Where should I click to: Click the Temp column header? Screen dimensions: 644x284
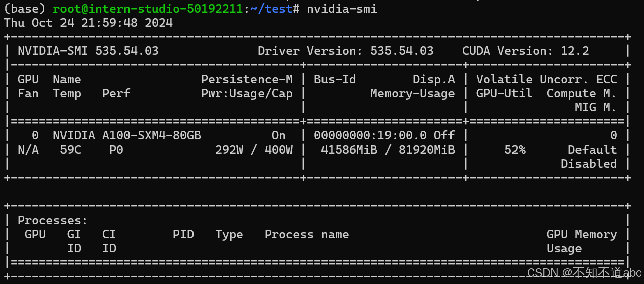[67, 93]
